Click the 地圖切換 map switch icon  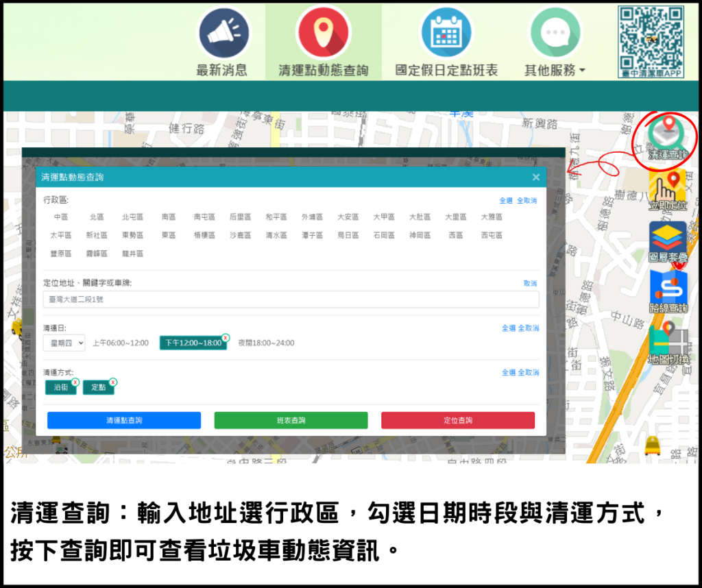click(x=668, y=343)
